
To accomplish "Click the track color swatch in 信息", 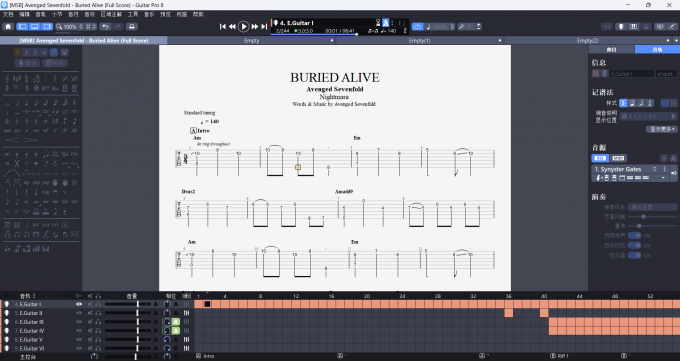I will click(596, 74).
